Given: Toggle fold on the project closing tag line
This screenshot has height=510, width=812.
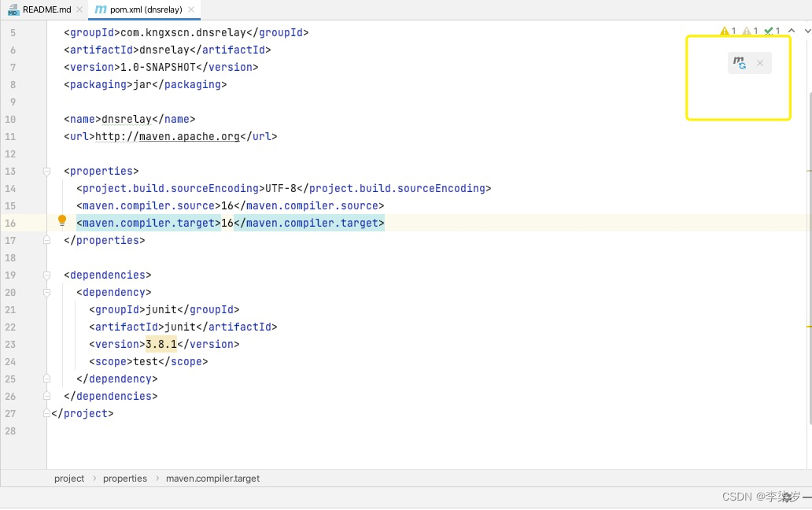Looking at the screenshot, I should 46,413.
